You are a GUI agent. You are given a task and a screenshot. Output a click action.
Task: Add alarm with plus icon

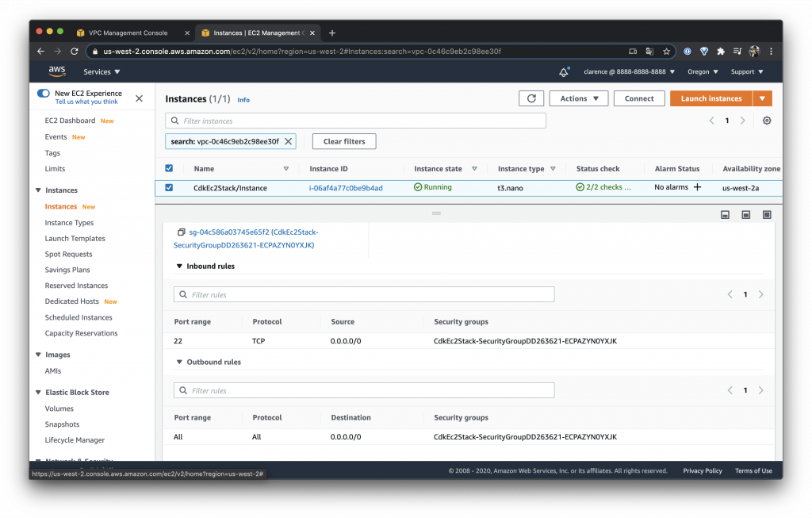click(x=698, y=187)
